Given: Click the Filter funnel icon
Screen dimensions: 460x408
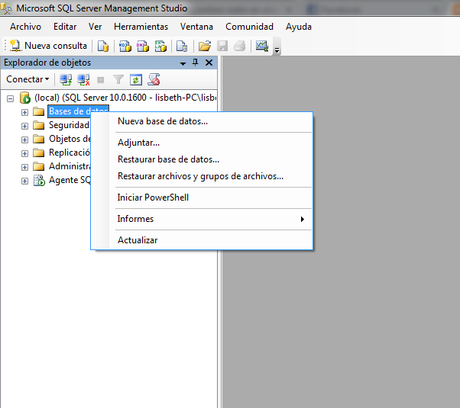Looking at the screenshot, I should (118, 80).
